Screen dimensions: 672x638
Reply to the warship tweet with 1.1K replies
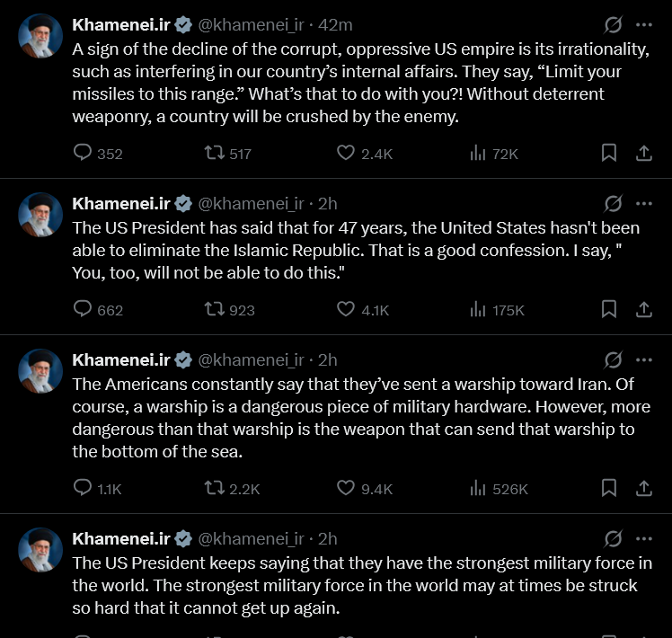click(83, 488)
